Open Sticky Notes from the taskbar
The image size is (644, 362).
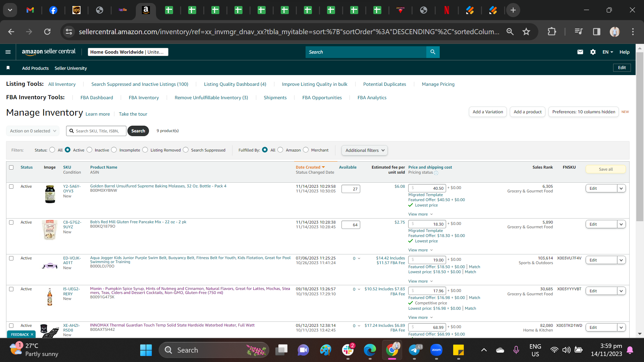tap(459, 350)
